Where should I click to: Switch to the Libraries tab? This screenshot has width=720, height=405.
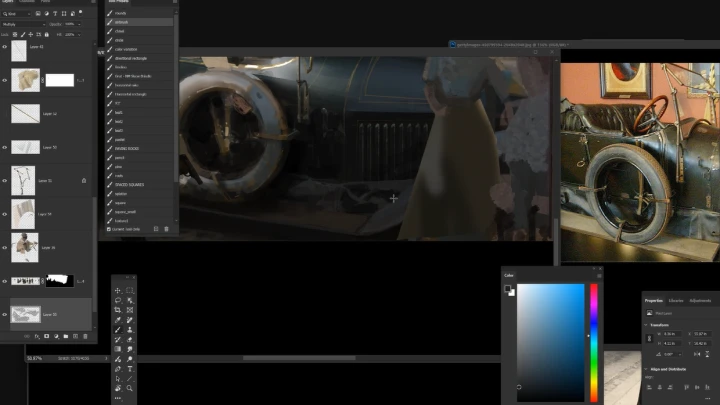click(x=677, y=300)
